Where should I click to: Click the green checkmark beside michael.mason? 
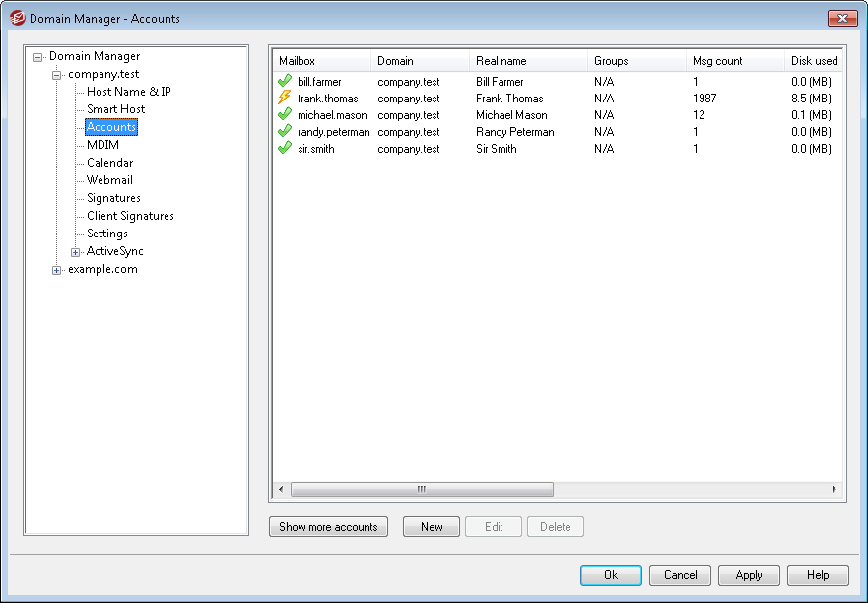click(285, 115)
